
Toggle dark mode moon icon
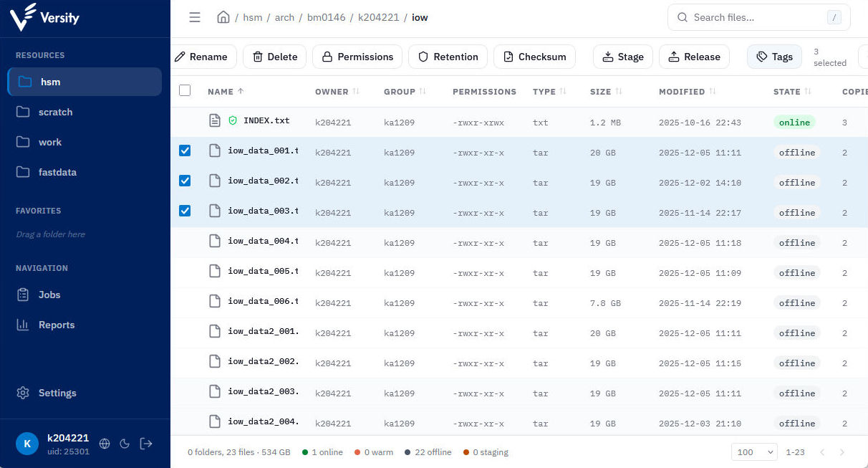click(125, 444)
